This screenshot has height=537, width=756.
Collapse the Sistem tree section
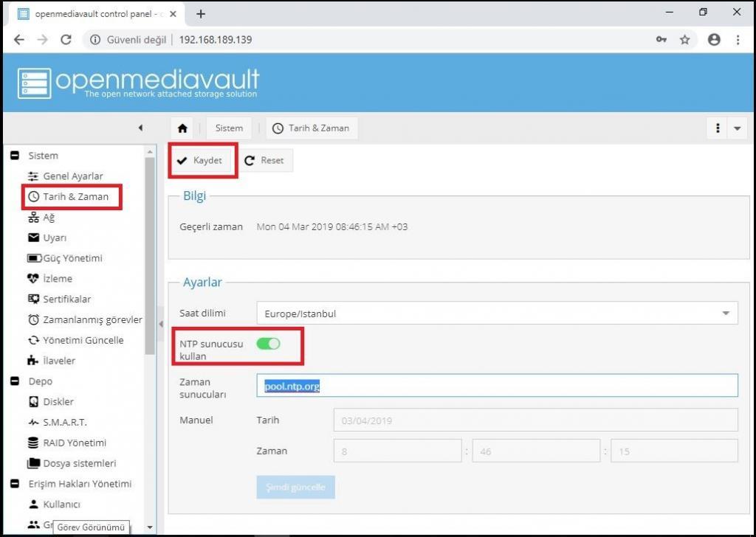click(x=15, y=155)
